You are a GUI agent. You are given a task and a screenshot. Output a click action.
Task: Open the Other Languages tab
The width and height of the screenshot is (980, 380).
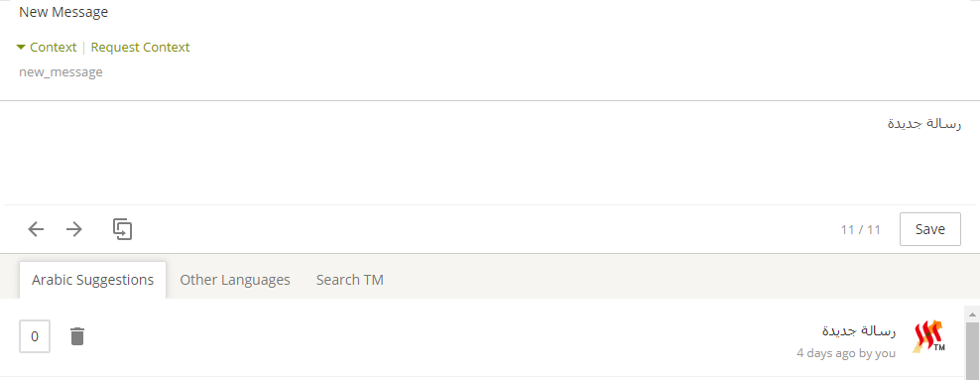(235, 280)
